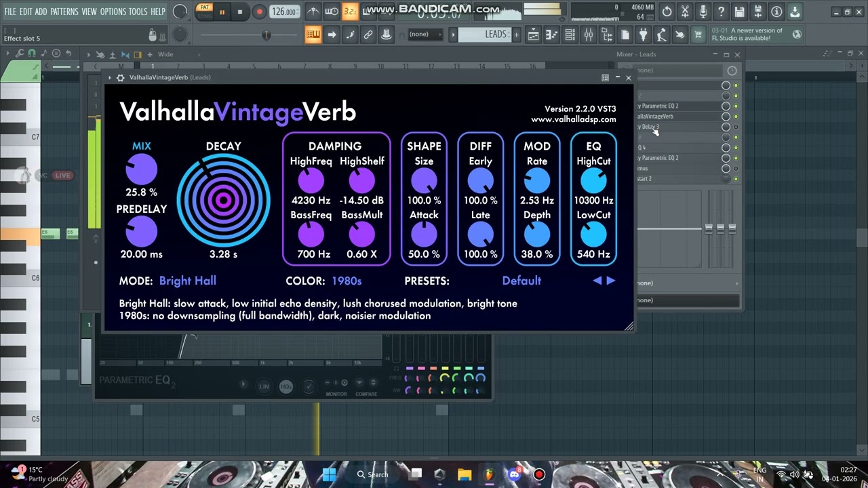Screen dimensions: 868x488
Task: Select the Delay 3 mixer effect slot
Action: pos(678,127)
